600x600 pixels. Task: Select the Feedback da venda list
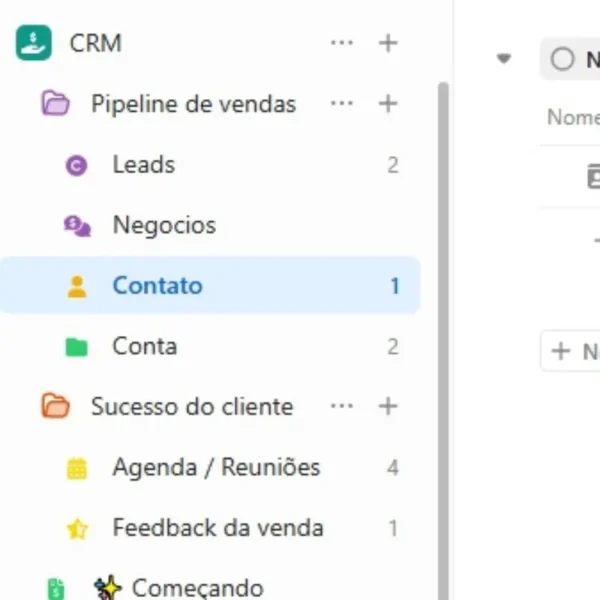[x=217, y=528]
